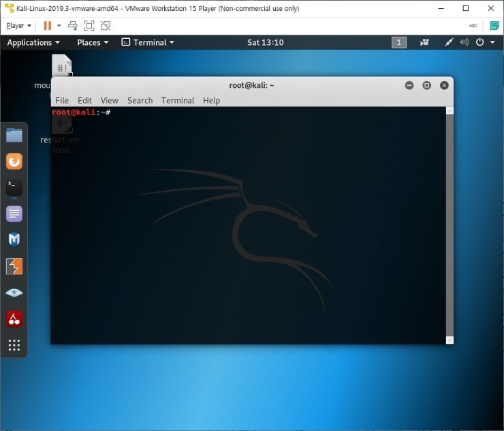Click the root@kali terminal title bar
This screenshot has width=504, height=431.
point(251,85)
